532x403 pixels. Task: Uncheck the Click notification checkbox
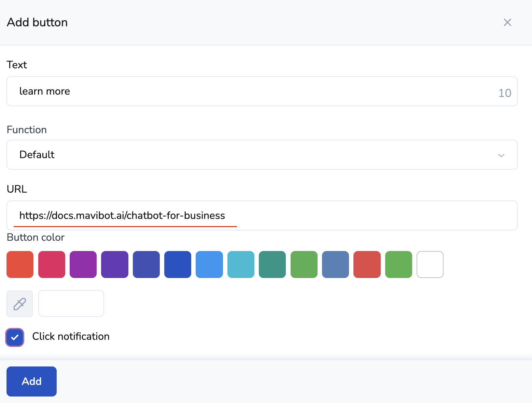15,337
